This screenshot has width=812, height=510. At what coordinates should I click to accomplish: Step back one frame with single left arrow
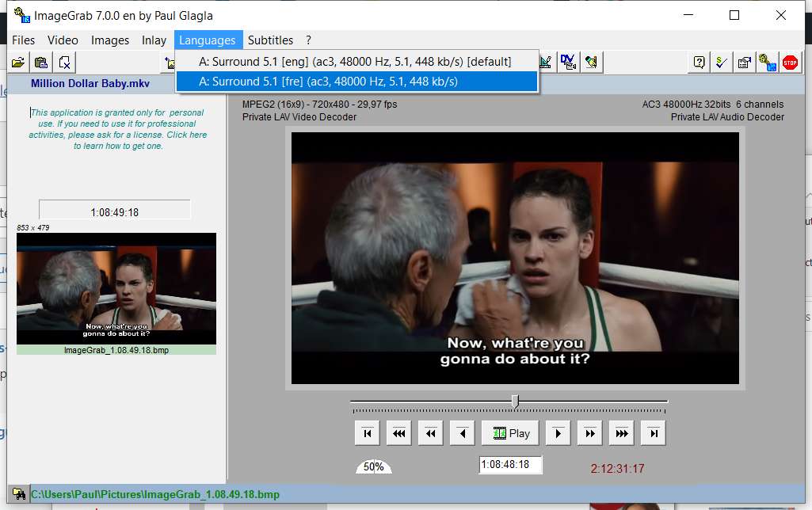click(463, 433)
